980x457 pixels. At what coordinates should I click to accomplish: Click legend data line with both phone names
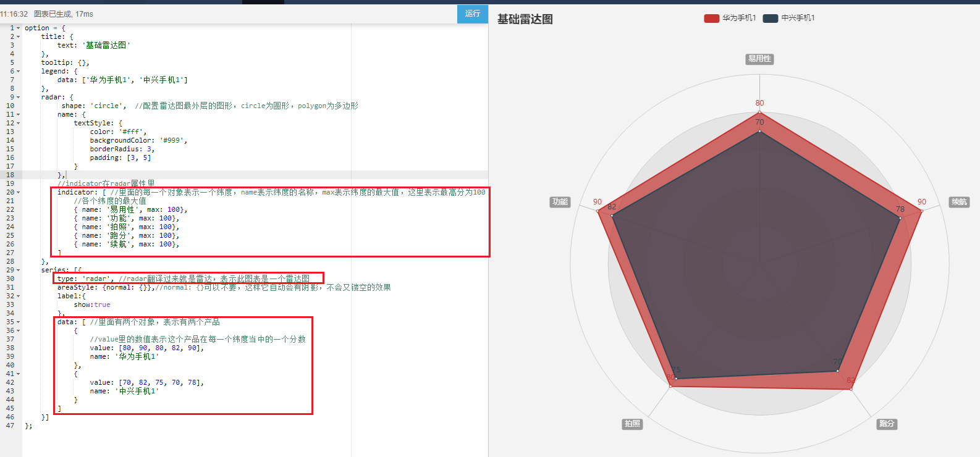122,80
